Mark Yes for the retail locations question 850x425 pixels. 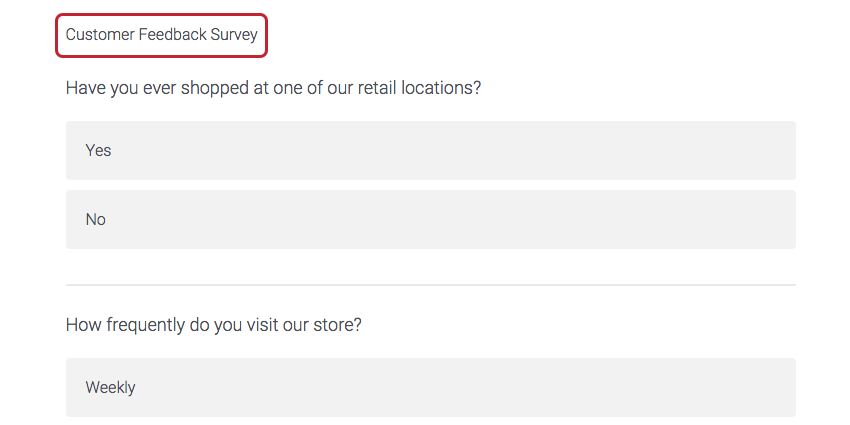pos(430,151)
